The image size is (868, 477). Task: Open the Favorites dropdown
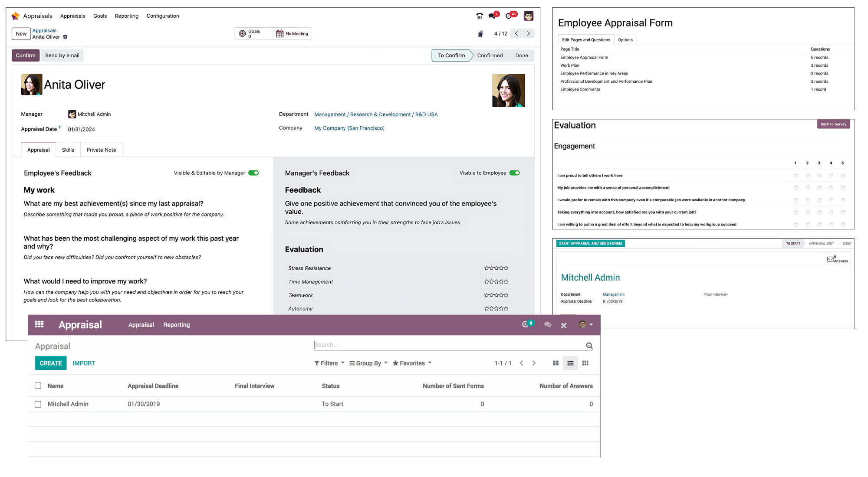[412, 363]
